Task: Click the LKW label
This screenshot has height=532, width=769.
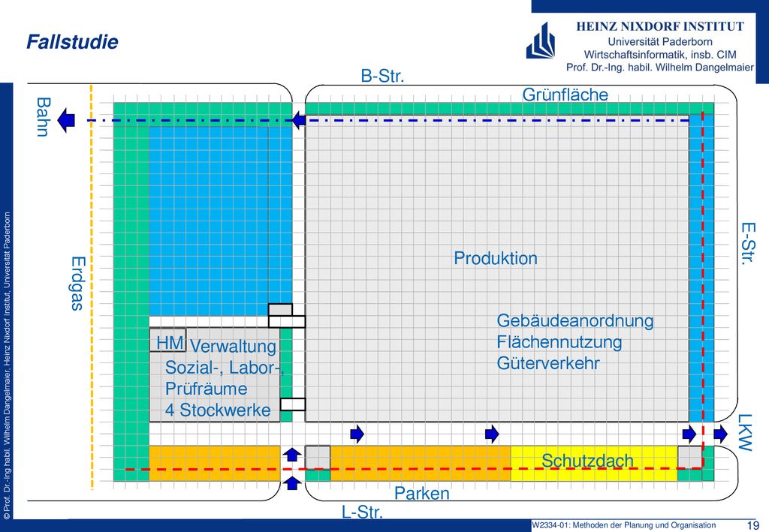Action: point(744,432)
